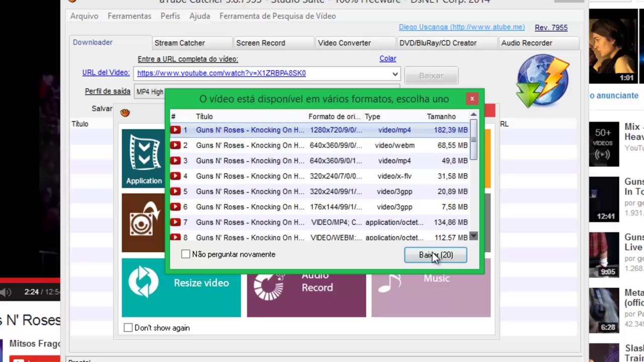Click the 'Baixar (20)' download button
Viewport: 644px width, 362px height.
pos(436,255)
